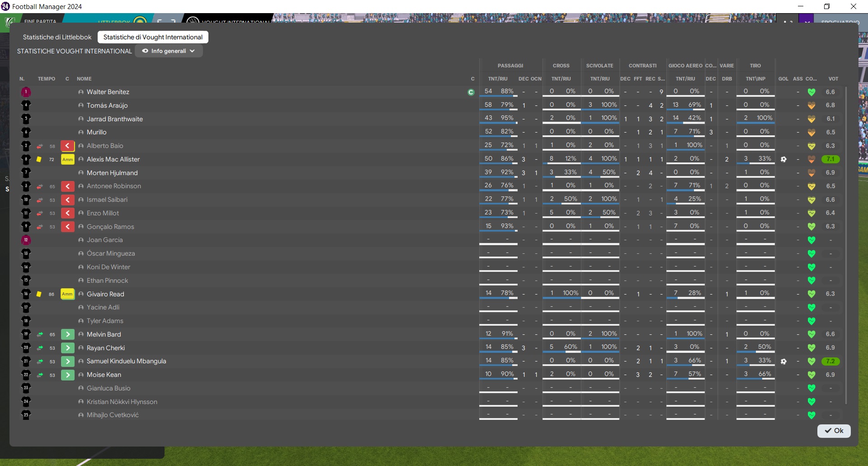Click Samuel Kinduelu Mbangula's green substituted-on badge
Viewport: 868px width, 466px height.
point(67,361)
